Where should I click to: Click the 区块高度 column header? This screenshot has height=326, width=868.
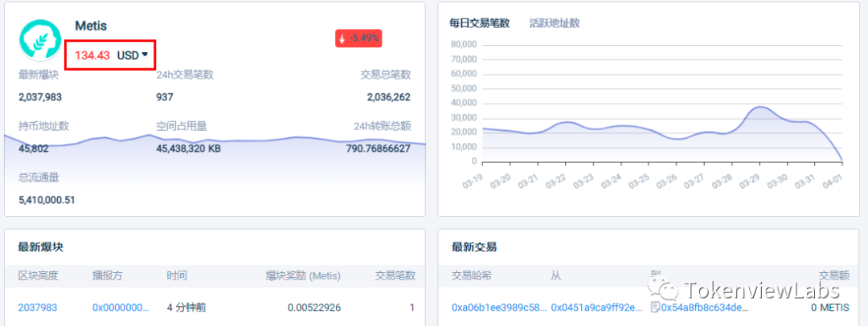[39, 275]
